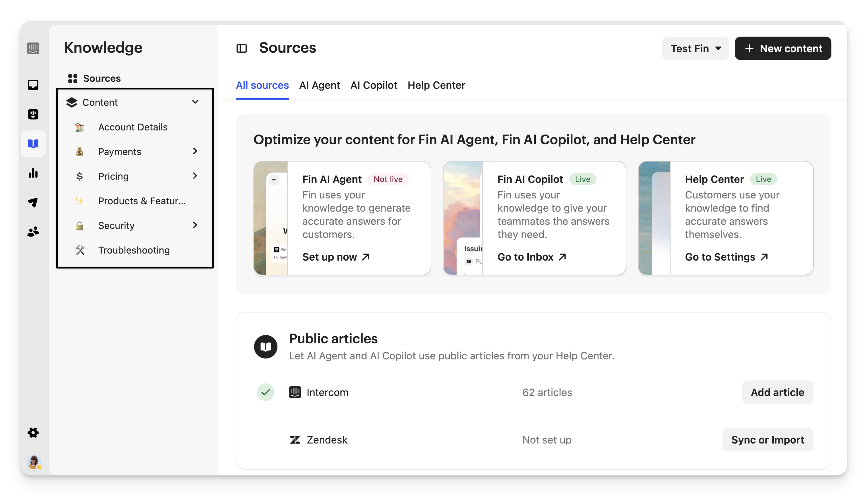The image size is (868, 496).
Task: Switch to the AI Copilot tab
Action: coord(374,85)
